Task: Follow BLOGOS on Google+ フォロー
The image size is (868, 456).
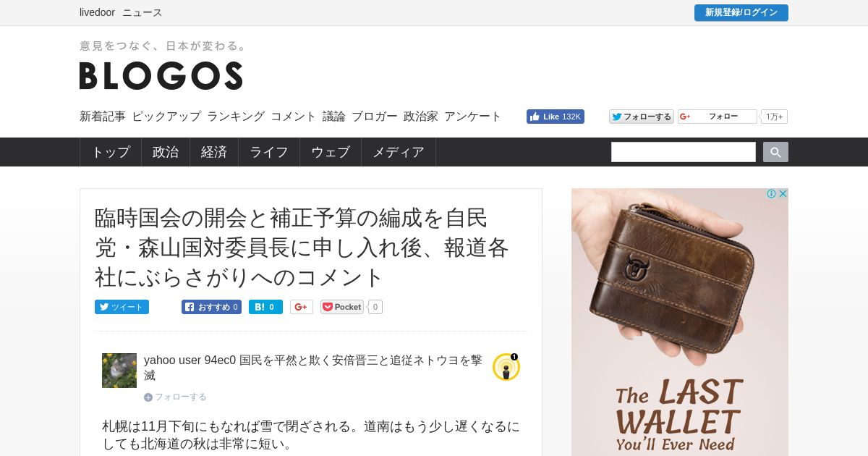Action: 718,117
